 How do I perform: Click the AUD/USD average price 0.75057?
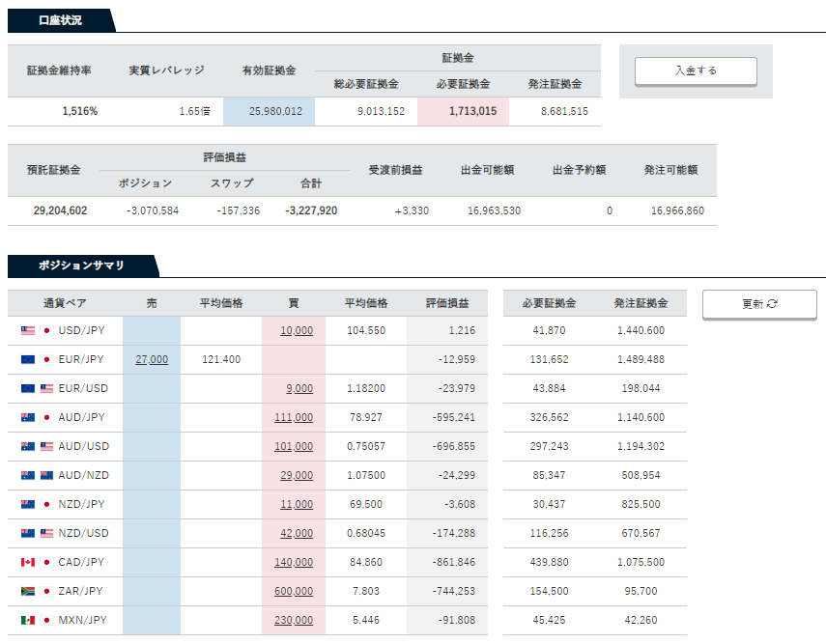(366, 446)
